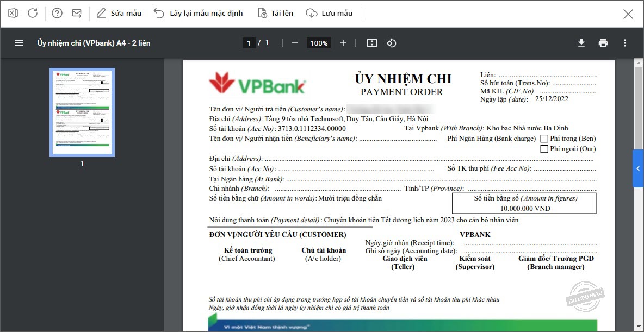
Task: Click Lấy lại mẫu mặc định
Action: [x=199, y=13]
